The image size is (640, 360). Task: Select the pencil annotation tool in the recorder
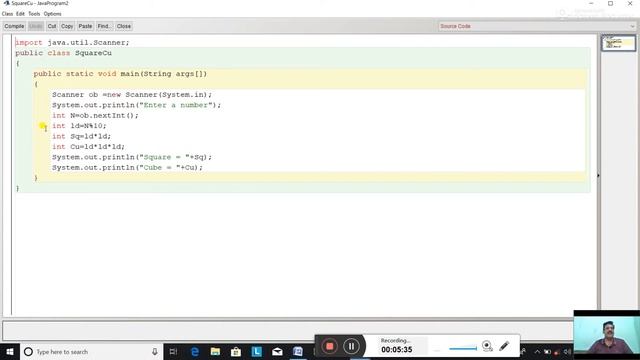(x=504, y=346)
